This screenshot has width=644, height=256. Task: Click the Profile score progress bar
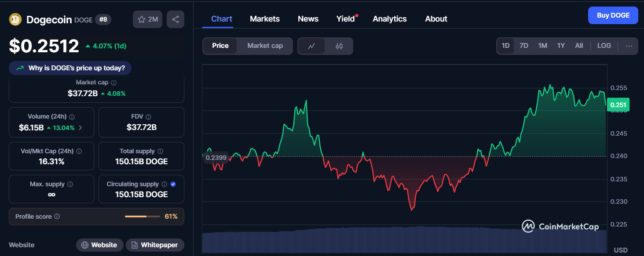pos(143,216)
